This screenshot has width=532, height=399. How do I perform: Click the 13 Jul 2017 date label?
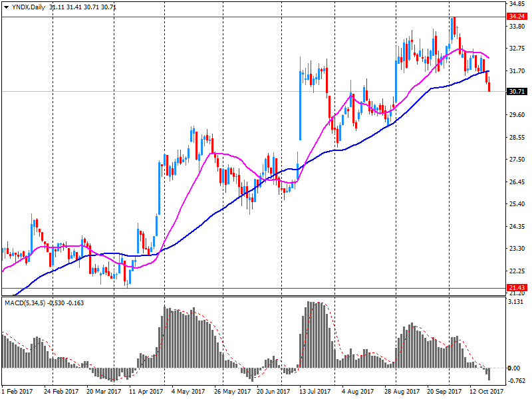(x=315, y=392)
